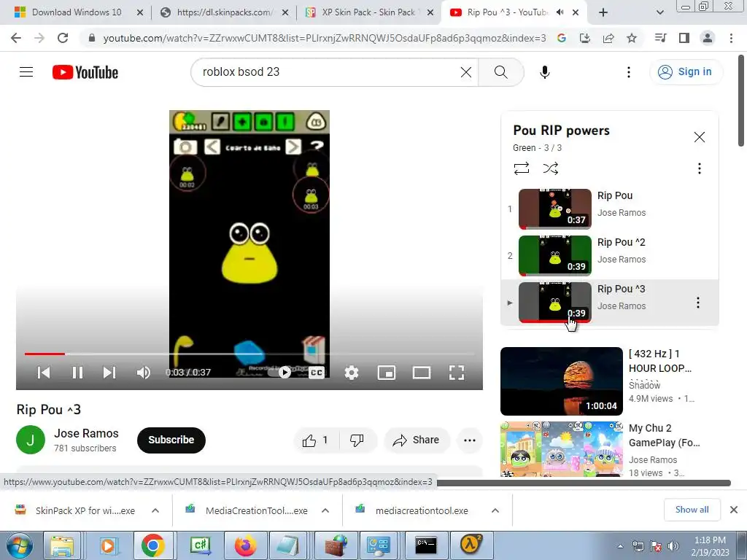
Task: Expand SkinPack XP download options chevron
Action: coord(155,510)
